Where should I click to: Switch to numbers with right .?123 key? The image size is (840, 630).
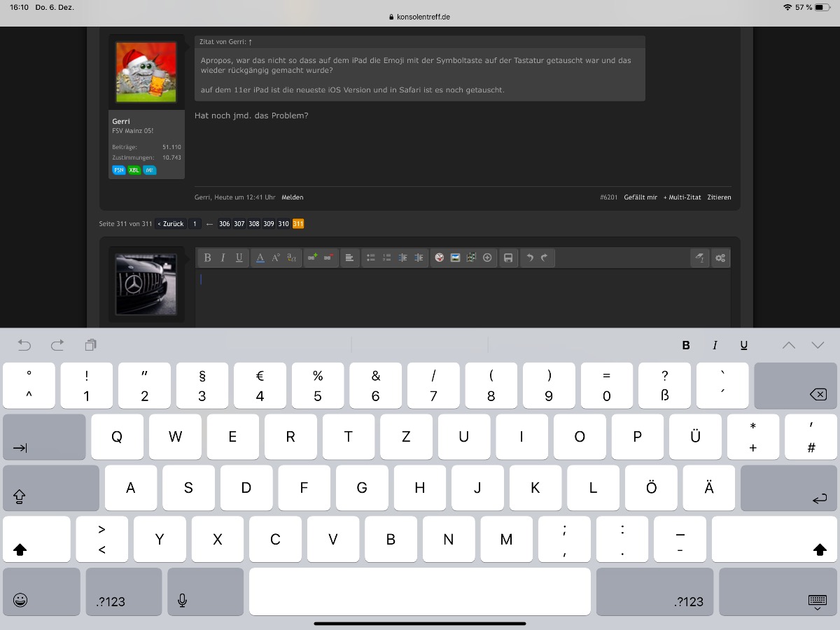click(655, 591)
